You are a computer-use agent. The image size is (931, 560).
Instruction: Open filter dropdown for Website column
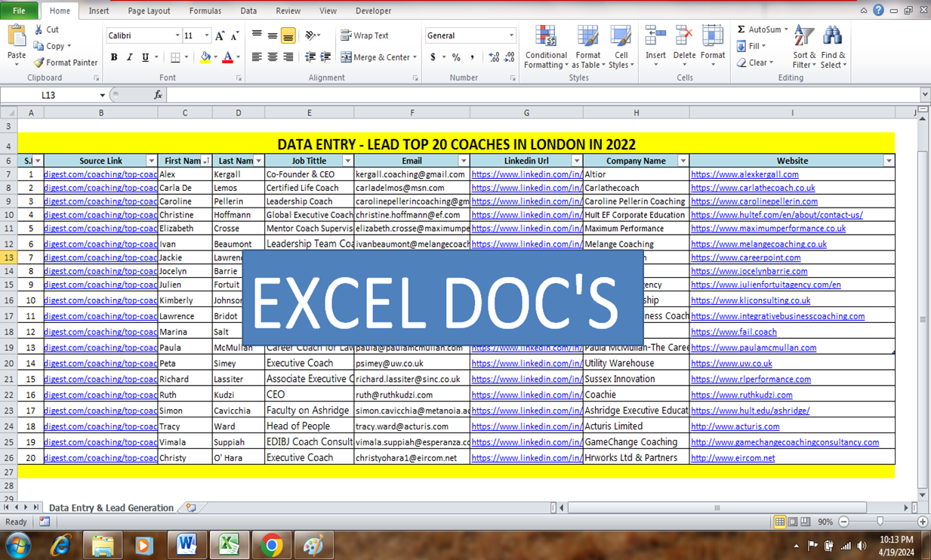click(x=889, y=161)
